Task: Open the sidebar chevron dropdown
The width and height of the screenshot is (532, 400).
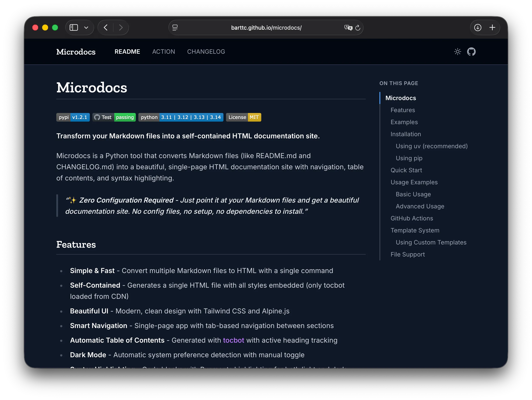Action: pos(86,27)
